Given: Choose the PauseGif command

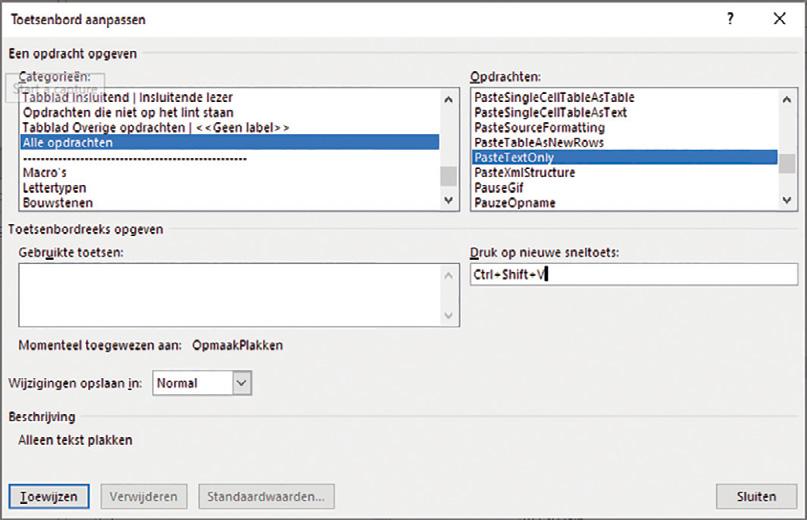Looking at the screenshot, I should (499, 187).
